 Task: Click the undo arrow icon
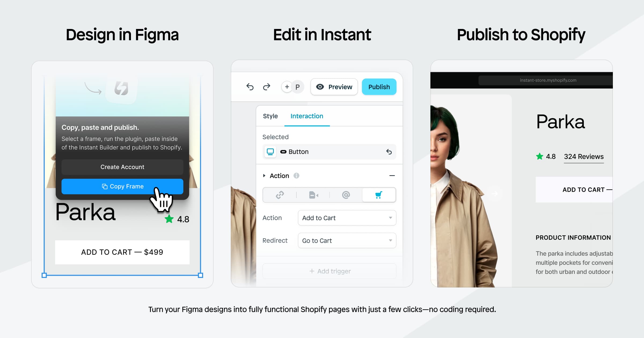pyautogui.click(x=249, y=87)
